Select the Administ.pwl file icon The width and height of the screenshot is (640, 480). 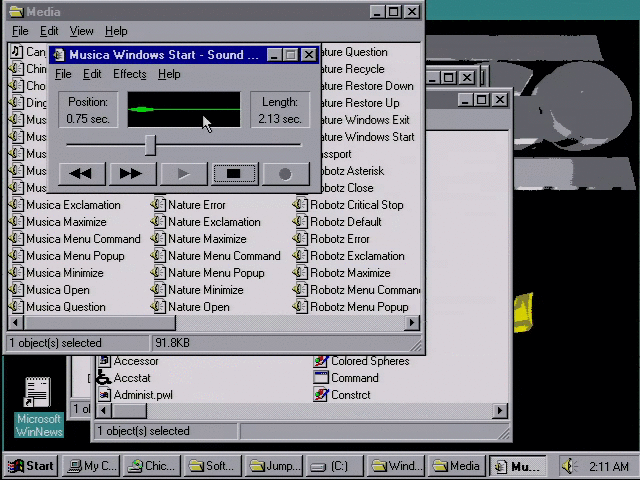coord(104,395)
